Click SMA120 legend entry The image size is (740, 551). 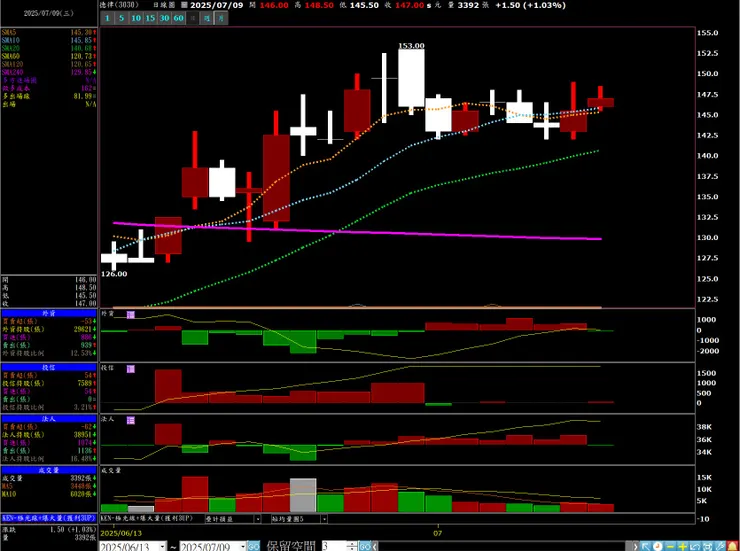point(12,64)
